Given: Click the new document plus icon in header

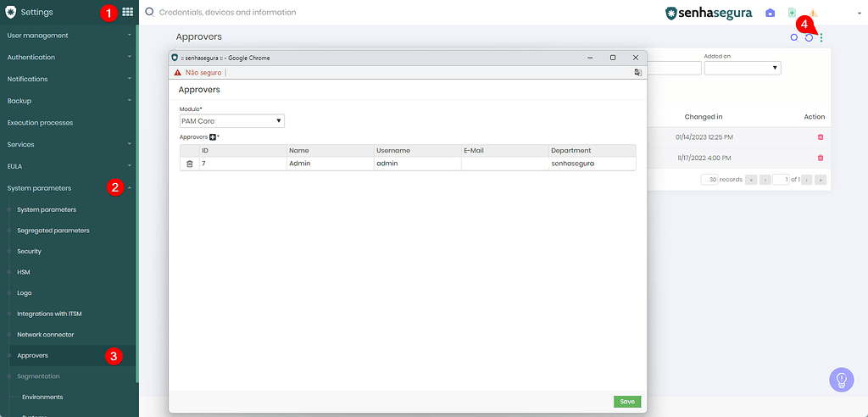Looking at the screenshot, I should pyautogui.click(x=793, y=13).
